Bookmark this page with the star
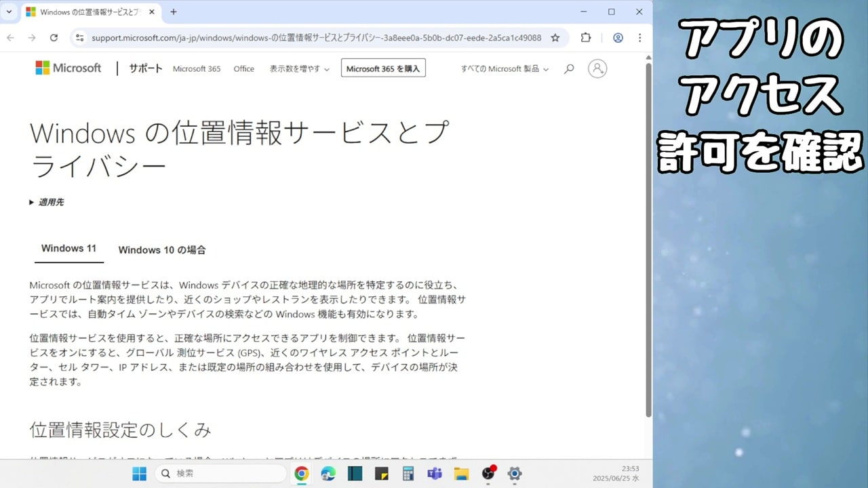Screen dimensions: 868x488 pos(555,38)
